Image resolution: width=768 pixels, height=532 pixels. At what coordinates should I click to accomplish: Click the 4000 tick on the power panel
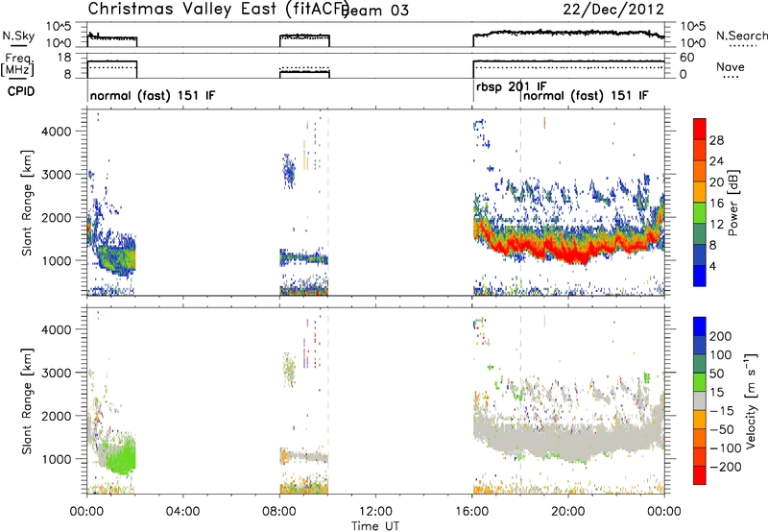(x=56, y=131)
